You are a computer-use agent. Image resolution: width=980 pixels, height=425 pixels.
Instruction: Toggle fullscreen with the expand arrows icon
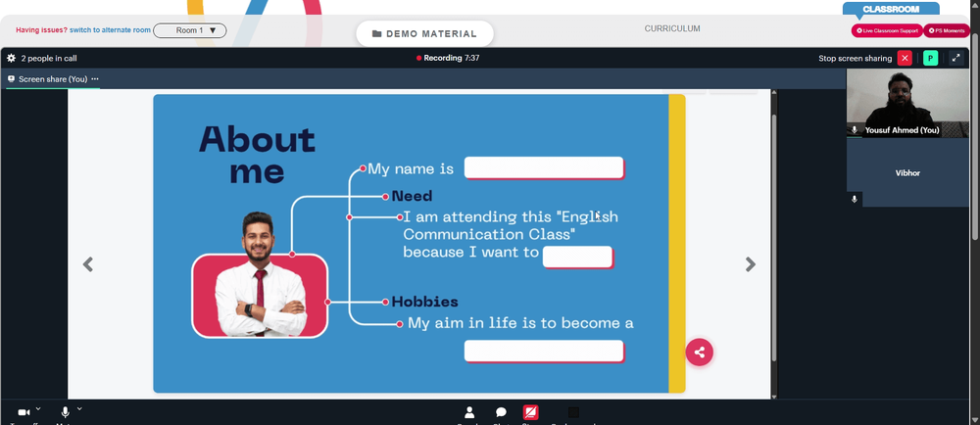click(955, 58)
